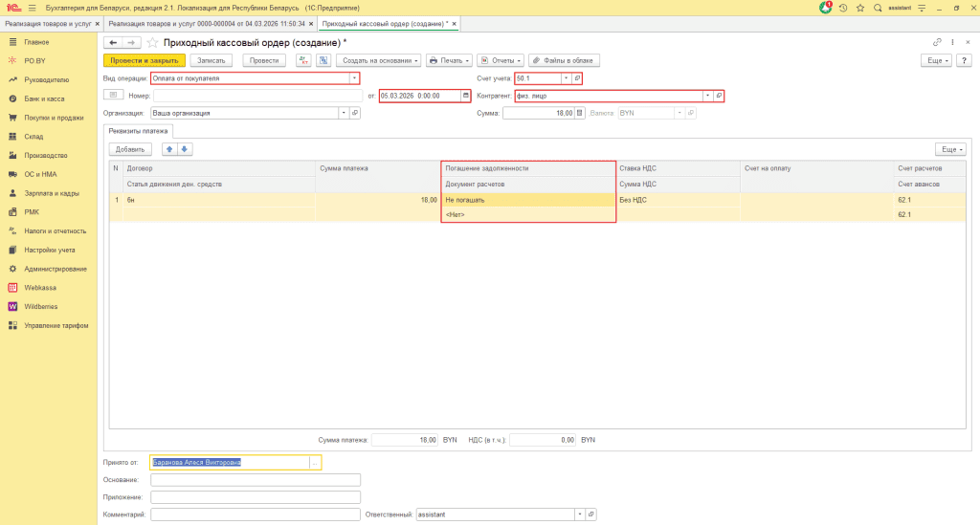This screenshot has height=525, width=980.
Task: Click the calendar icon in date field
Action: [x=466, y=96]
